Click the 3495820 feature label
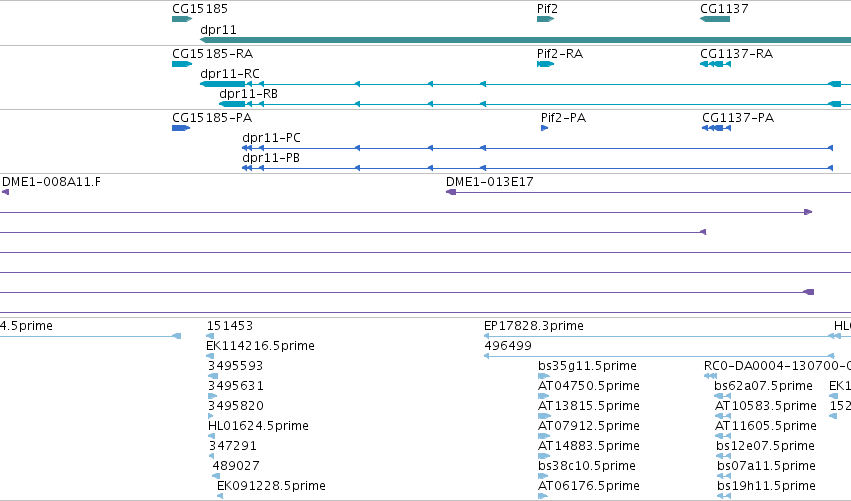 pos(236,406)
